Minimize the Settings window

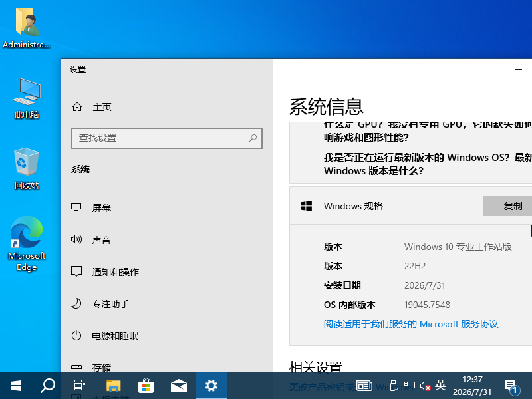click(519, 70)
